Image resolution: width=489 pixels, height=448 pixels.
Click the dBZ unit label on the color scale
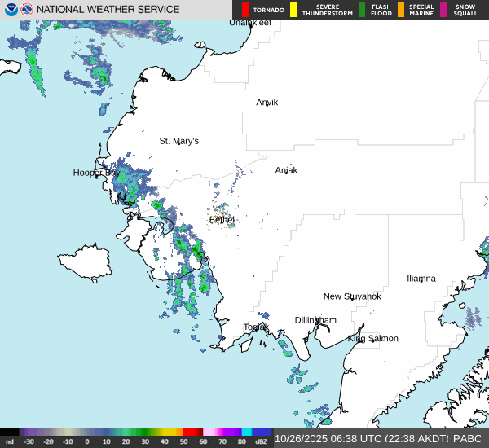click(262, 441)
